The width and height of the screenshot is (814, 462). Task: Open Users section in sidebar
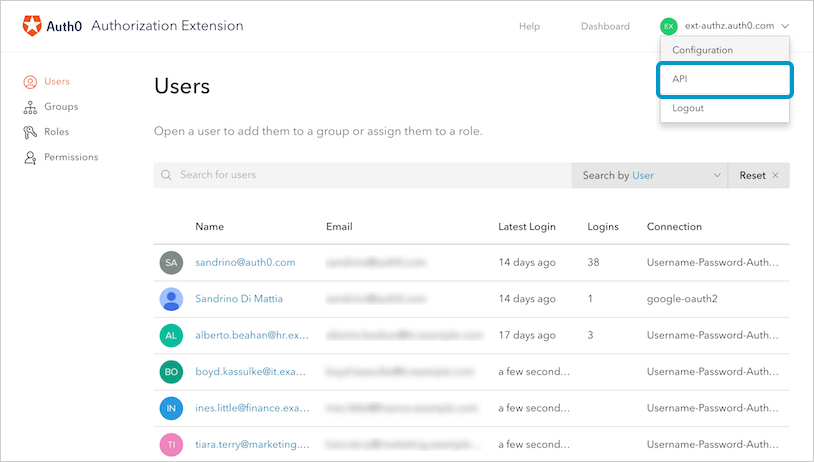tap(57, 81)
